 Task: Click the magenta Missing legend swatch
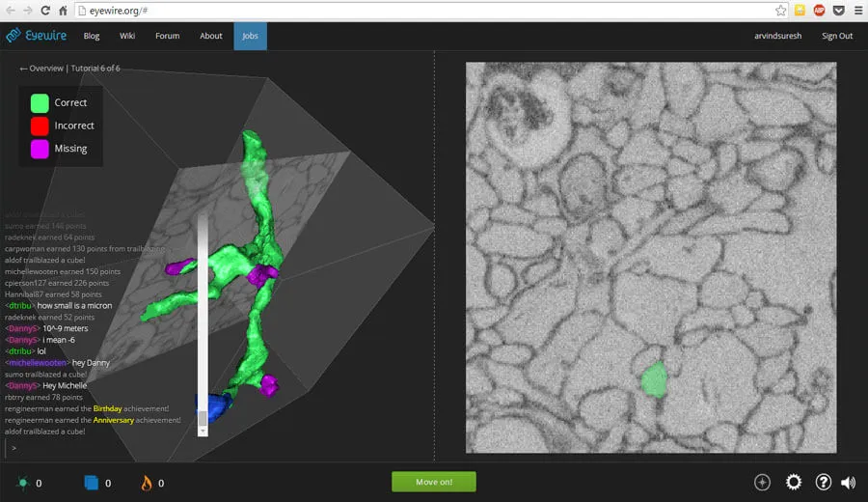(40, 149)
